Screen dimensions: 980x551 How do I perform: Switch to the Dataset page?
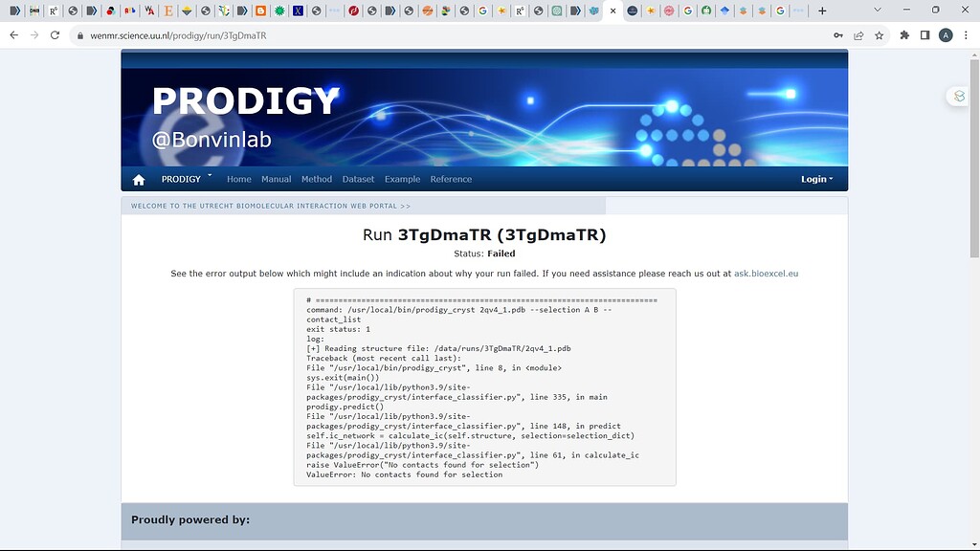[x=358, y=179]
